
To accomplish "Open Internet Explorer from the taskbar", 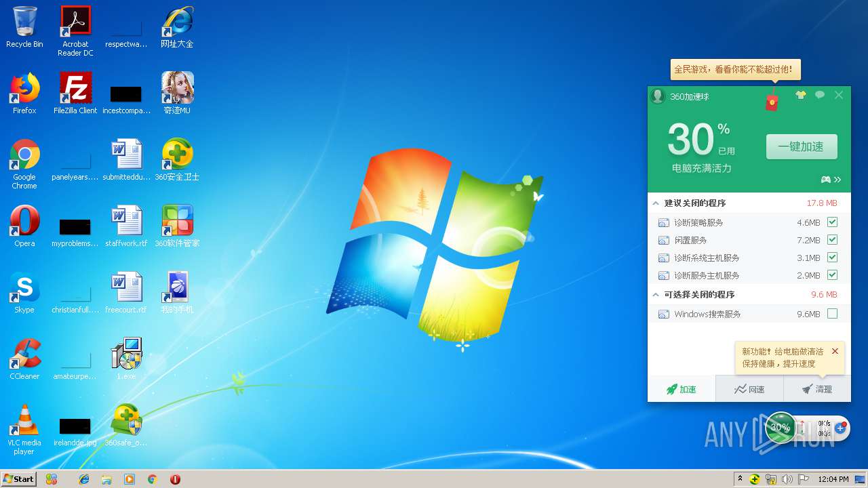I will 84,479.
